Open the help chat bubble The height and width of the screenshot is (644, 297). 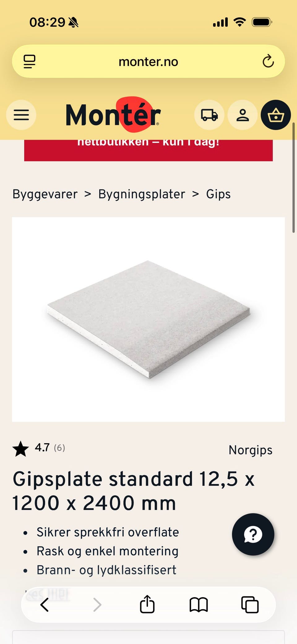point(253,534)
